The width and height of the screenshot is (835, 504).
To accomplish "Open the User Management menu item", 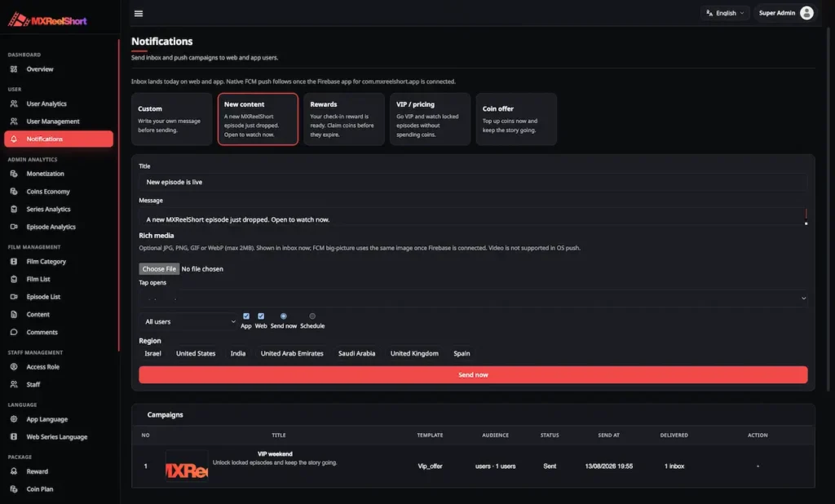I will 59,122.
